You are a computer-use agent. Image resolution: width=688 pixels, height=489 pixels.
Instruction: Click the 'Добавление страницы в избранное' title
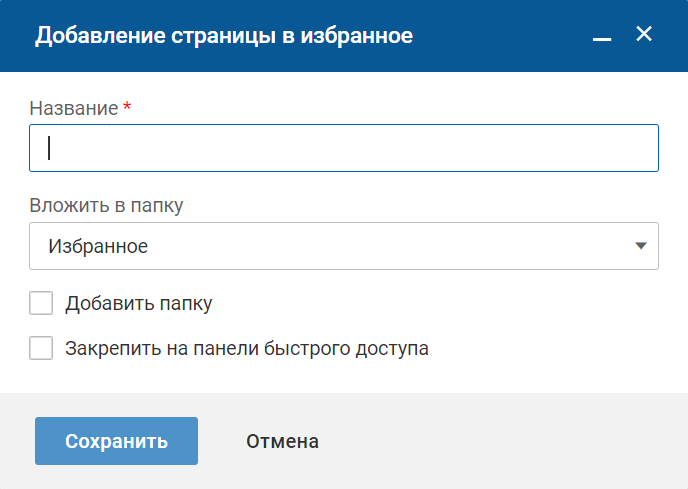point(224,36)
